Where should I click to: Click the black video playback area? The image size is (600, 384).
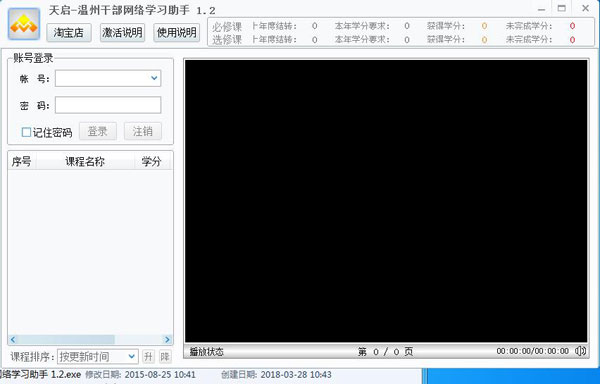click(x=386, y=201)
